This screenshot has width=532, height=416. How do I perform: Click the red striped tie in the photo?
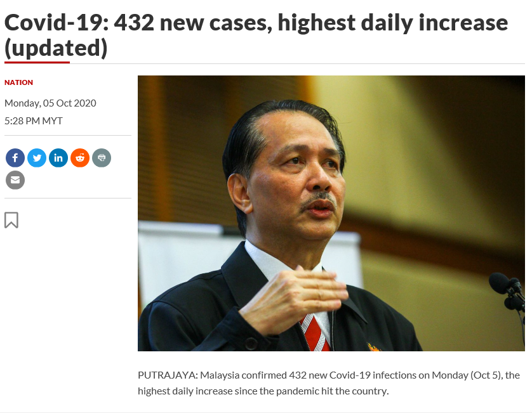(x=316, y=333)
